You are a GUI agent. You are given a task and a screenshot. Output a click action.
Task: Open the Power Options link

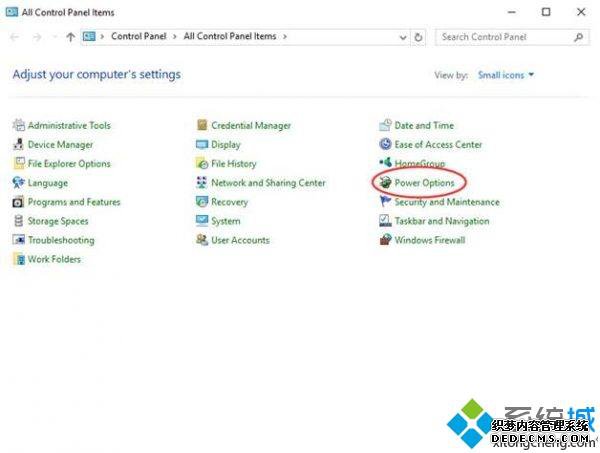(x=424, y=183)
